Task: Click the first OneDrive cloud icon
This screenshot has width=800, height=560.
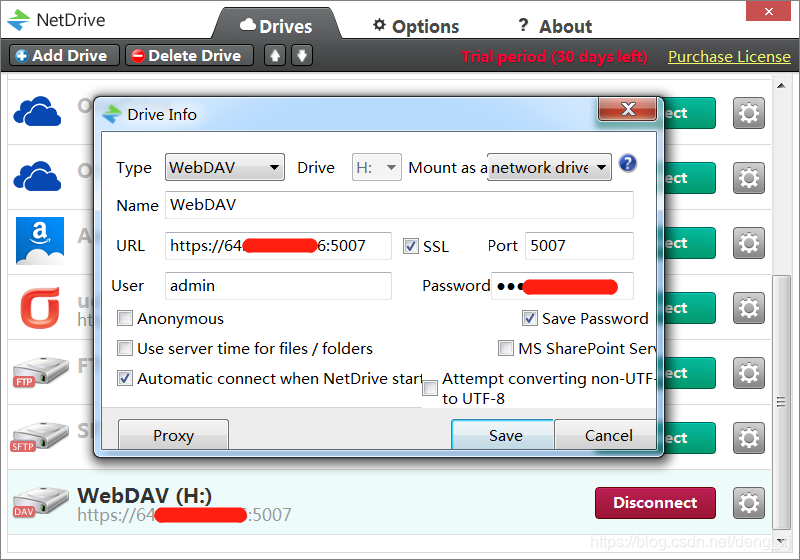Action: tap(37, 112)
